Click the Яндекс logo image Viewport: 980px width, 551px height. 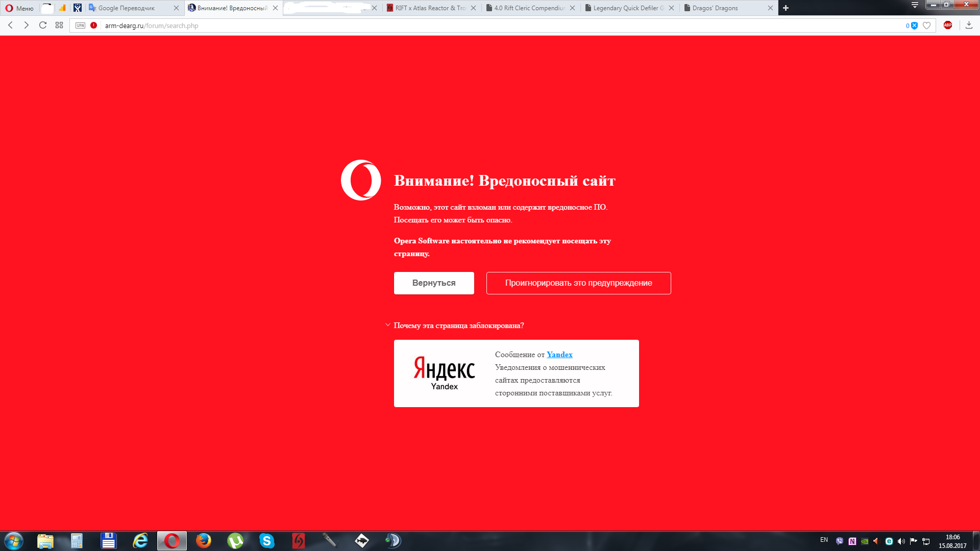coord(445,373)
